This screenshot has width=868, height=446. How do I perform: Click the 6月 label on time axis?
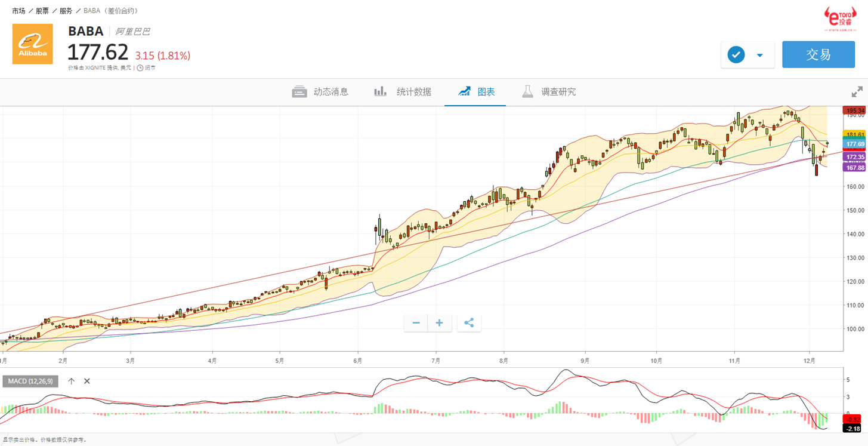(x=358, y=361)
